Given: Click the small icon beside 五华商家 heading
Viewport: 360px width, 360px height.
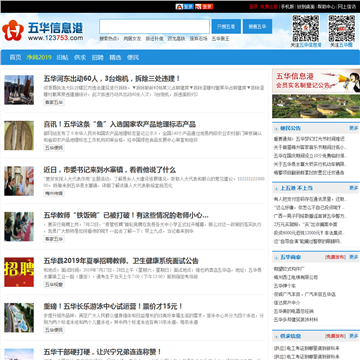Looking at the screenshot, I should (276, 258).
